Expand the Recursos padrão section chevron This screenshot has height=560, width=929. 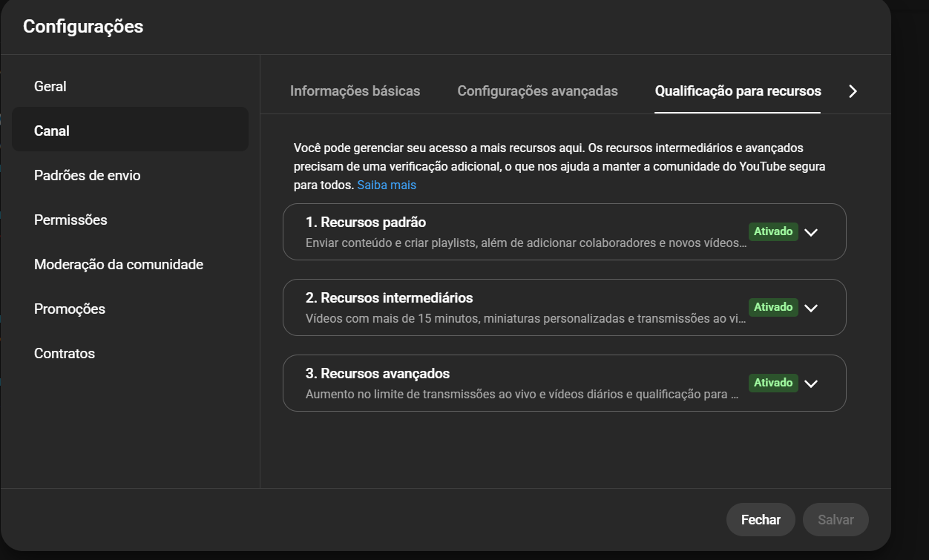[811, 232]
